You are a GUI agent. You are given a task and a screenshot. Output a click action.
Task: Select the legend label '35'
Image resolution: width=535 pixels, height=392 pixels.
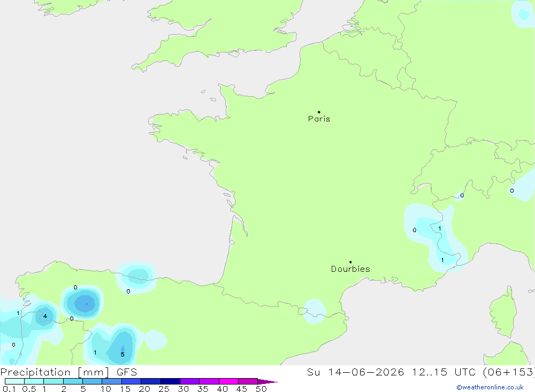pyautogui.click(x=203, y=389)
